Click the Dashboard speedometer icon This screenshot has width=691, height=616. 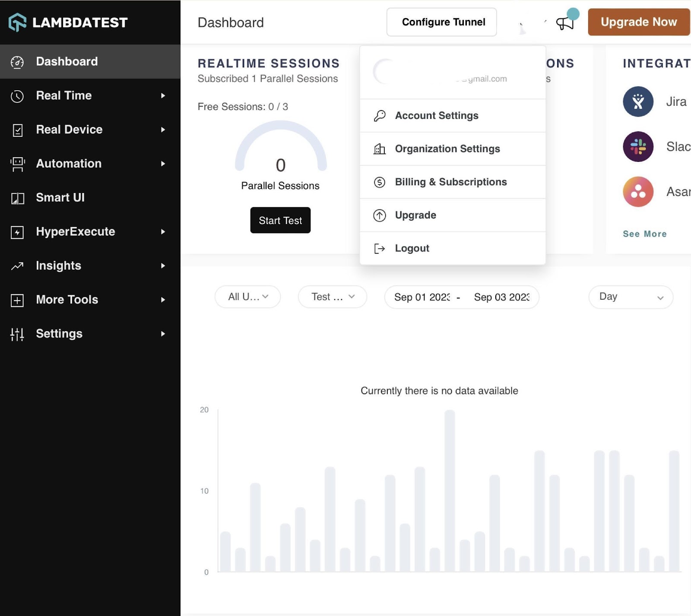[x=17, y=62]
